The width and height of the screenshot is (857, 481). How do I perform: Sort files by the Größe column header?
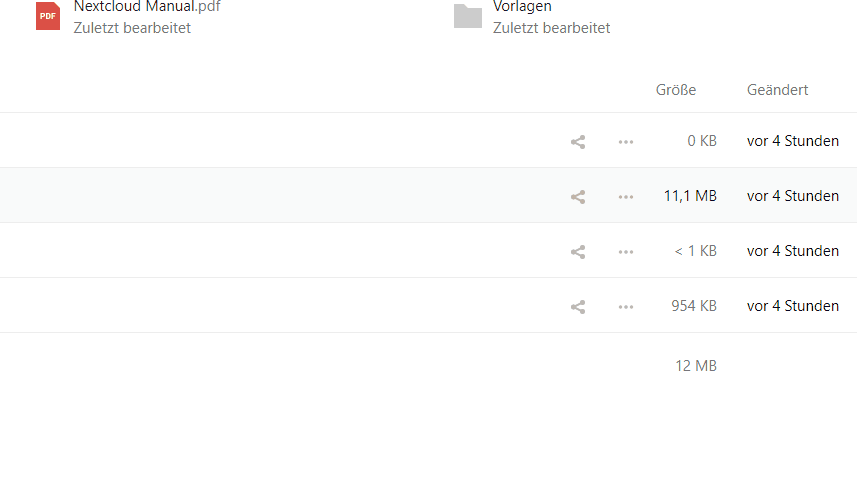point(676,90)
